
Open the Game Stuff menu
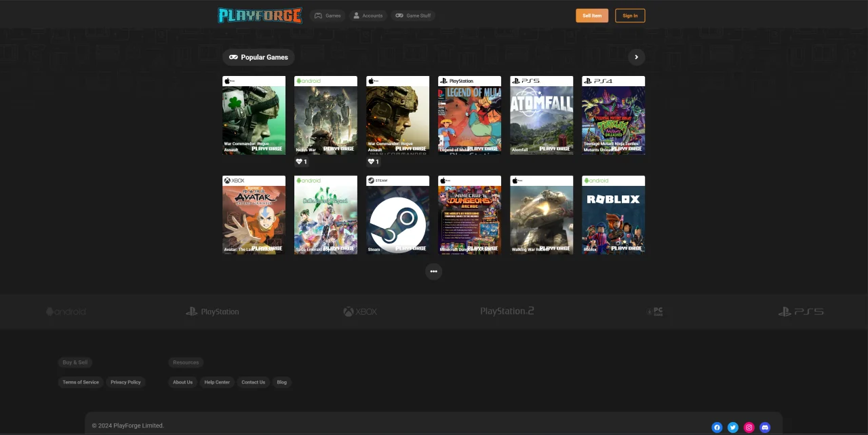tap(413, 16)
